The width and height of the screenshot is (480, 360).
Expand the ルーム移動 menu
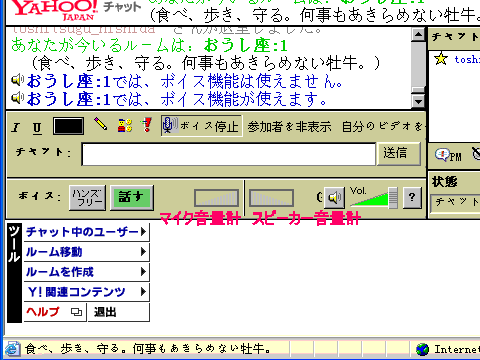point(86,252)
